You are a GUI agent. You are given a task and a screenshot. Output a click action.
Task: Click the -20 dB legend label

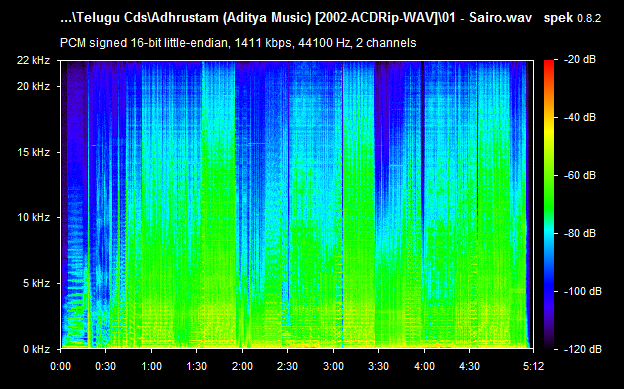[x=580, y=60]
